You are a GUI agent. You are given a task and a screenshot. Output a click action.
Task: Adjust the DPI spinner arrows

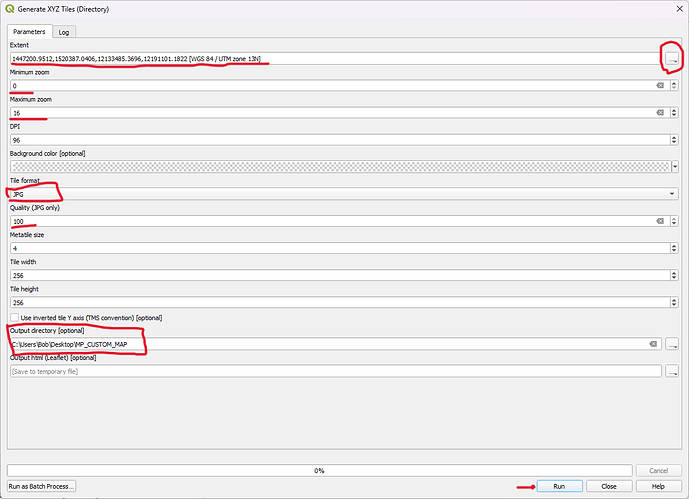tap(674, 140)
